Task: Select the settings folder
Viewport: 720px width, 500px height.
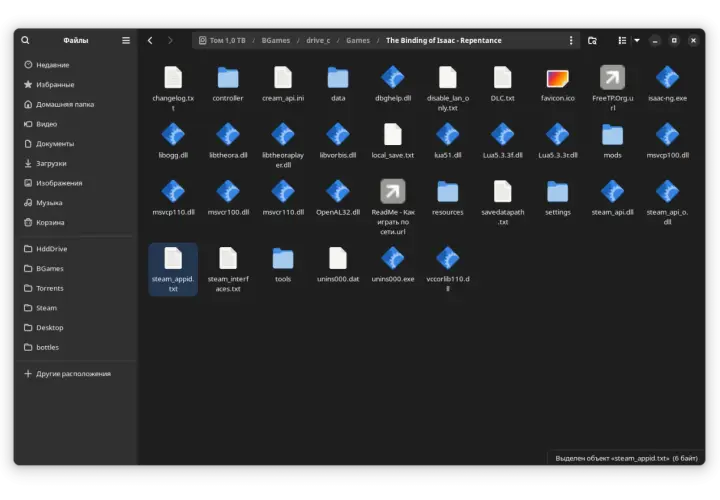Action: [557, 198]
